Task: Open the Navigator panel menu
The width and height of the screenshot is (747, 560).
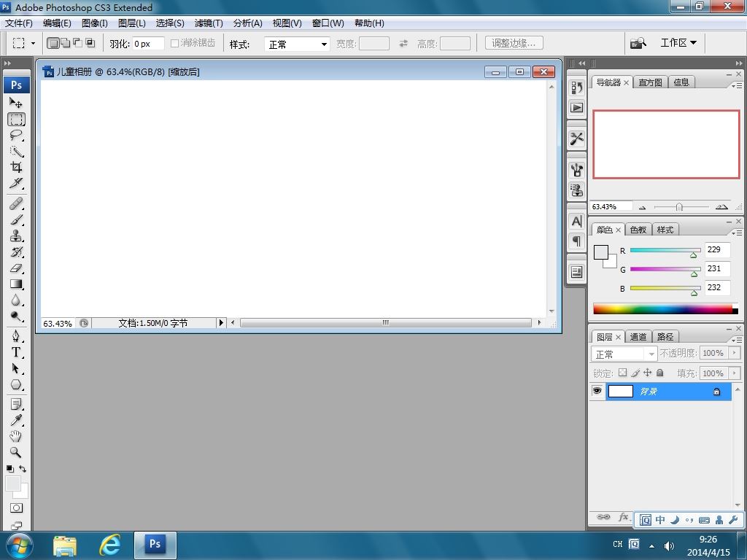Action: click(x=737, y=85)
